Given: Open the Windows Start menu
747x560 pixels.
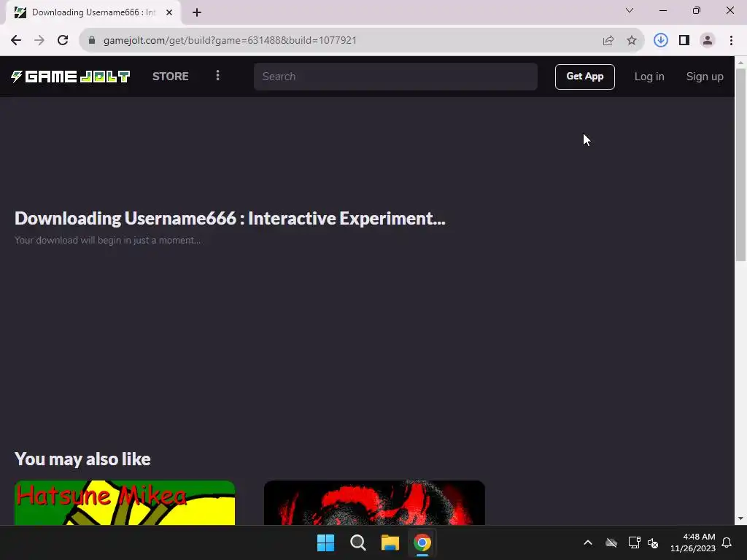Looking at the screenshot, I should [326, 542].
